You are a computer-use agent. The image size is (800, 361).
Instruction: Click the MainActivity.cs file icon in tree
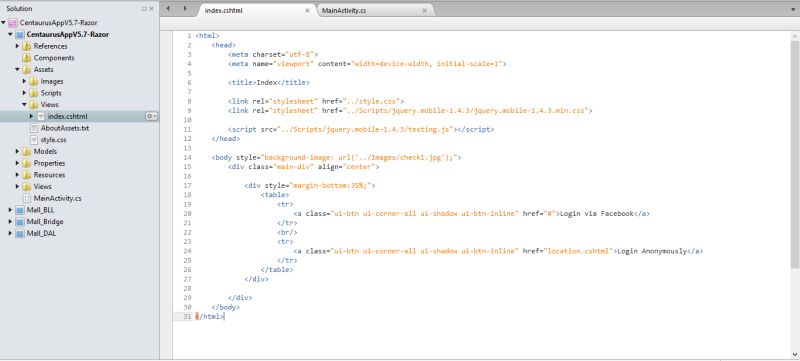[27, 198]
